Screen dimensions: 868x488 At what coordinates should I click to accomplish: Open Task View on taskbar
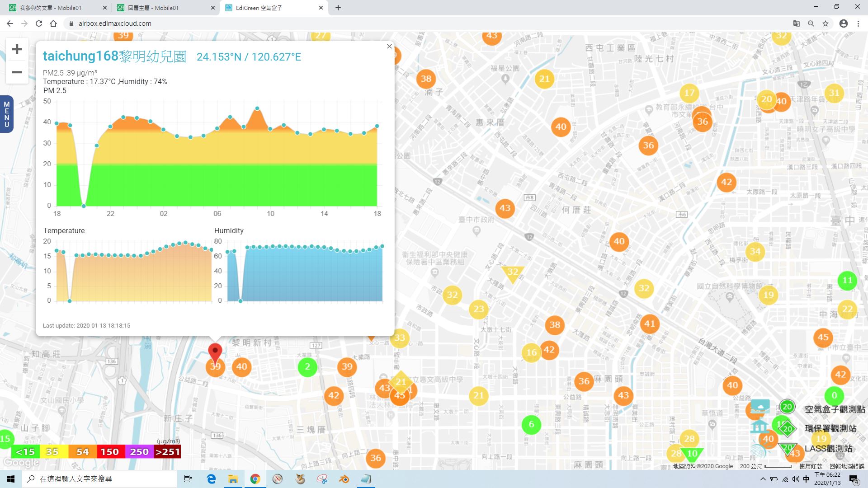188,479
